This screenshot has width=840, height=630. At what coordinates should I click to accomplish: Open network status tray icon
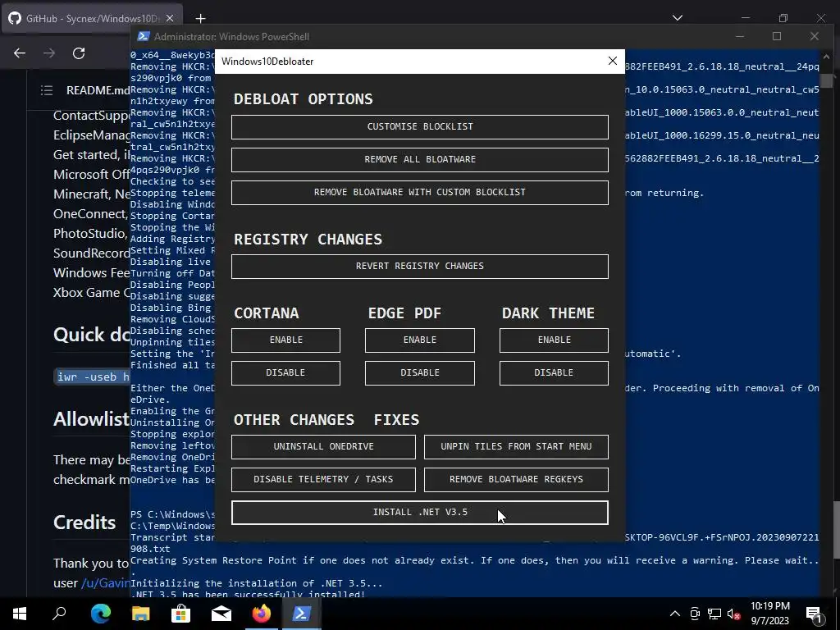(714, 614)
